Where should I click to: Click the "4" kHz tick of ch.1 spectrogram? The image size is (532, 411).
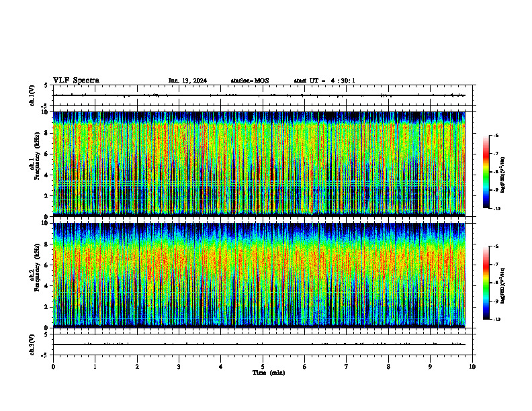coord(47,175)
